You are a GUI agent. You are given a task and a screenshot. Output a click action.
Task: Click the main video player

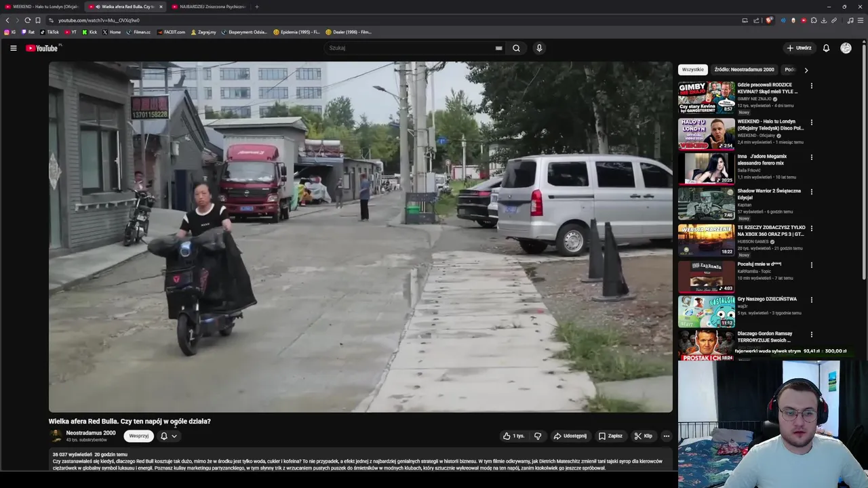click(360, 237)
